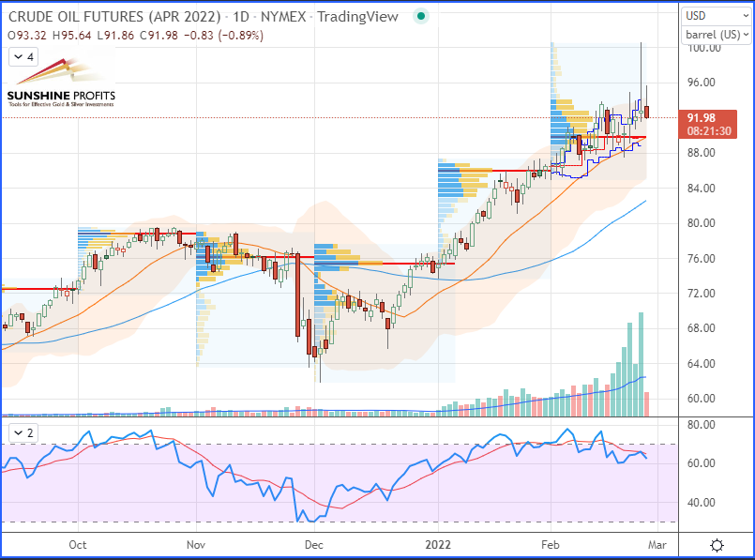Click the 72.00 price axis label
Viewport: 755px width, 560px height.
(702, 294)
